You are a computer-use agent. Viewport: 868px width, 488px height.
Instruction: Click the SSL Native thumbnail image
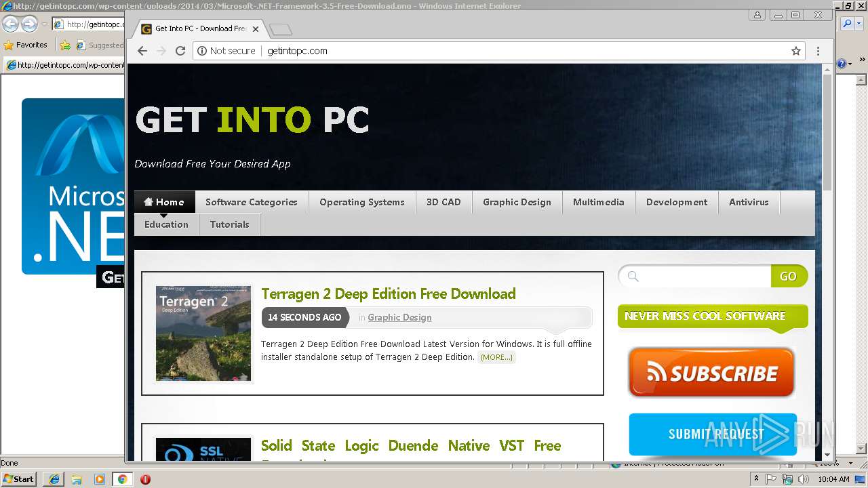(203, 449)
